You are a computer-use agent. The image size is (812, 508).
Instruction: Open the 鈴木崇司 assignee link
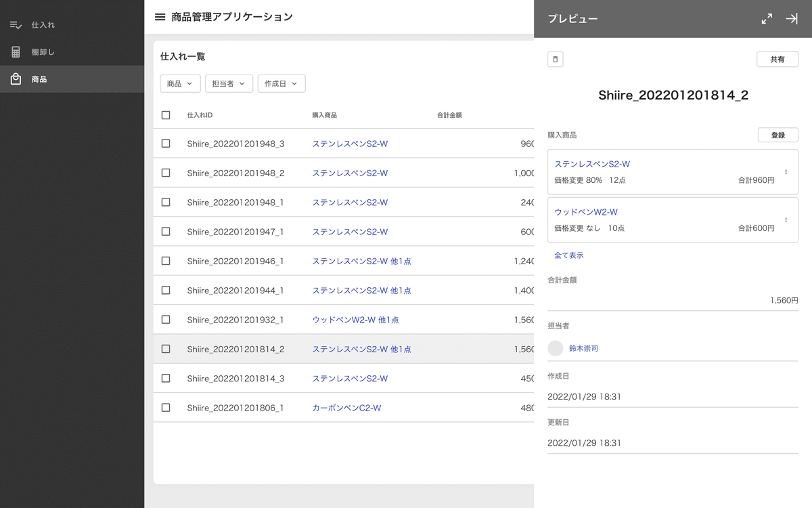click(583, 348)
